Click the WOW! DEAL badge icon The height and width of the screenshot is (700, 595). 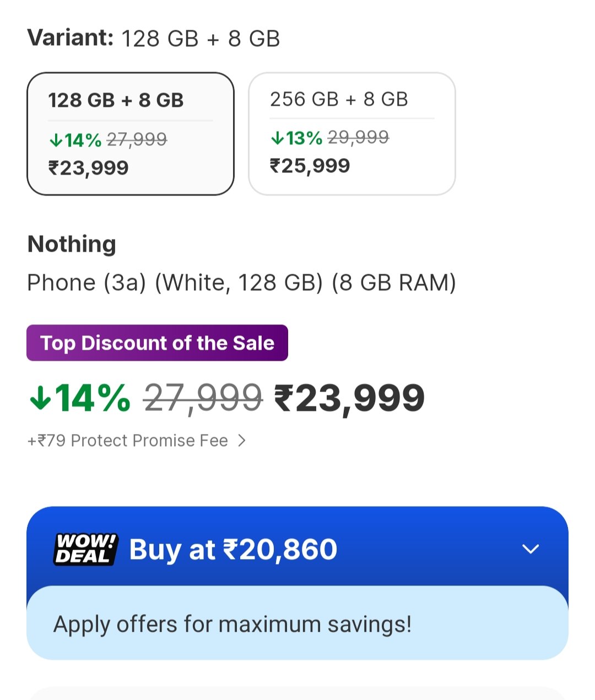[x=86, y=549]
